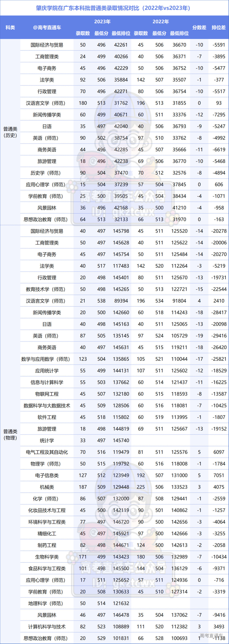The width and height of the screenshot is (229, 644).
Task: Select the rank difference value -29416
Action: click(x=219, y=336)
